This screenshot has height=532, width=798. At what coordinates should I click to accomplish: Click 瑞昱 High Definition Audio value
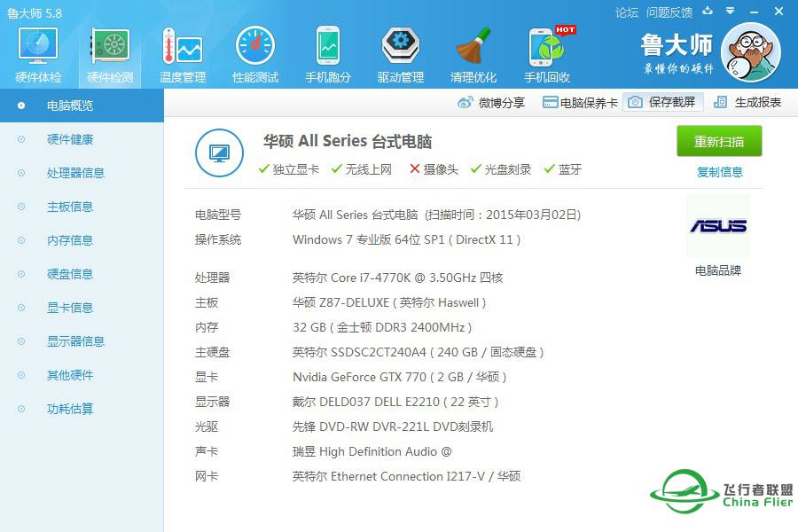372,451
